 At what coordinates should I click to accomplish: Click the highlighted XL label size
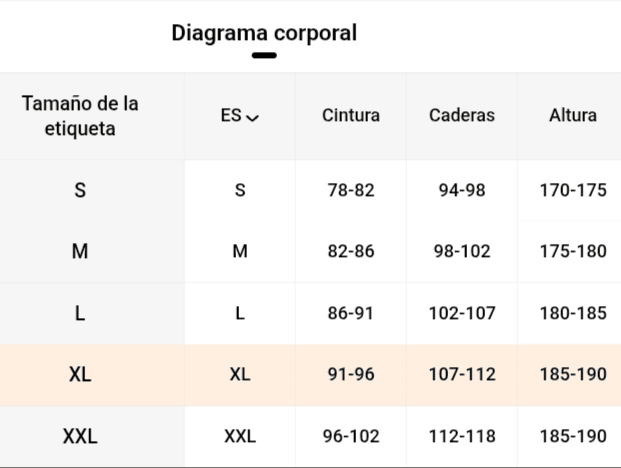click(x=80, y=375)
